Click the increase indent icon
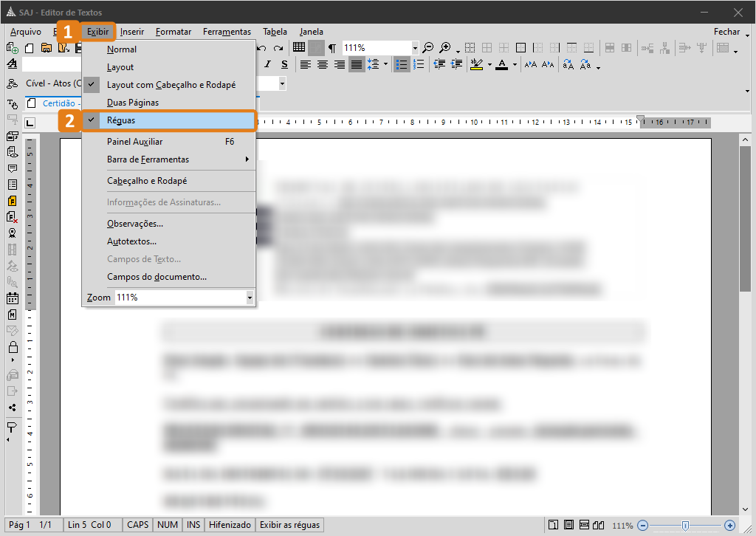Viewport: 756px width, 536px height. pyautogui.click(x=456, y=64)
